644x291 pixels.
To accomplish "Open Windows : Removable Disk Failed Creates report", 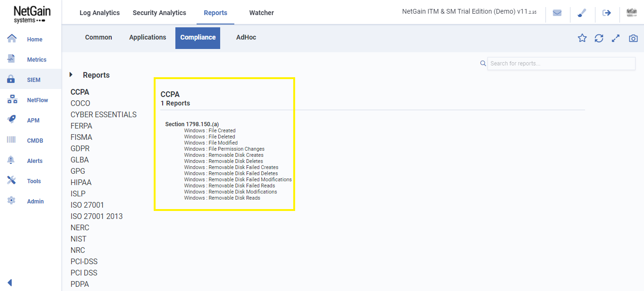I will [x=231, y=167].
